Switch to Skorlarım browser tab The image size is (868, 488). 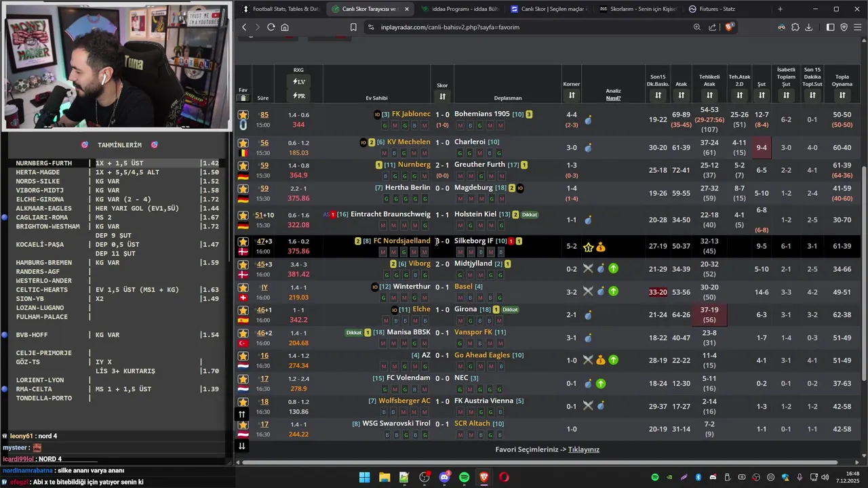637,9
